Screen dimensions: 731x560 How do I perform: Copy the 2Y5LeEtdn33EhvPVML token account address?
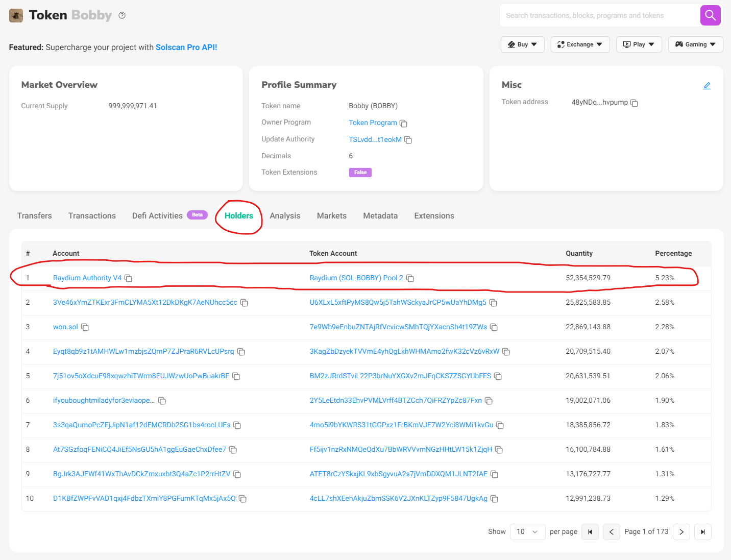tap(489, 401)
